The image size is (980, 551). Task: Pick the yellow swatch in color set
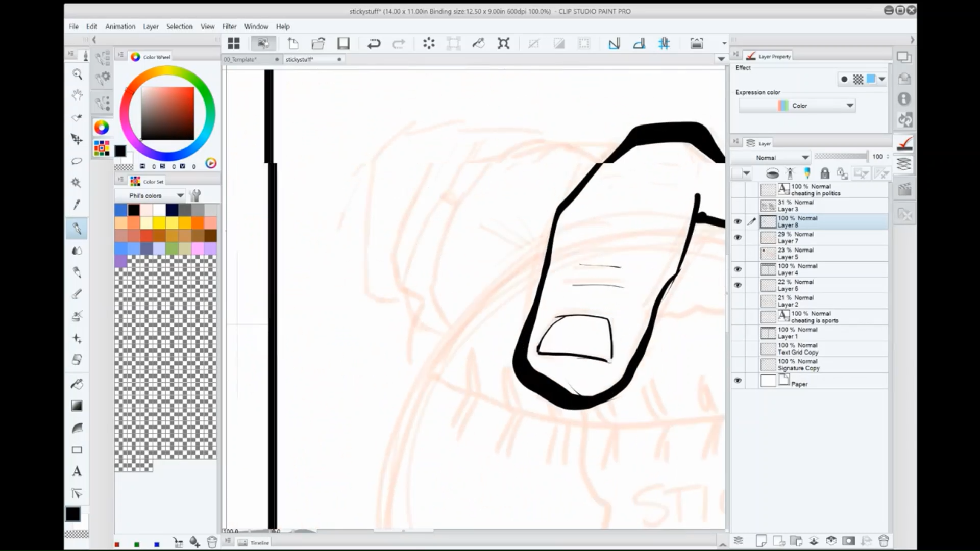[159, 223]
